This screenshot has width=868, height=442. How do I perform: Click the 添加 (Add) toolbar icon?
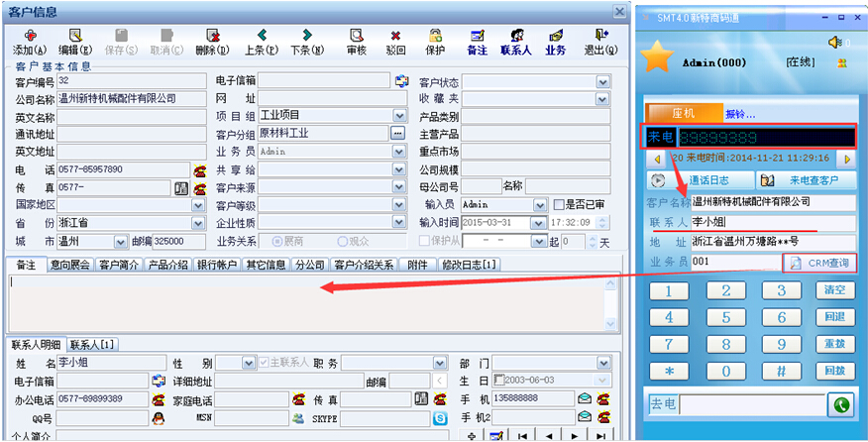30,35
